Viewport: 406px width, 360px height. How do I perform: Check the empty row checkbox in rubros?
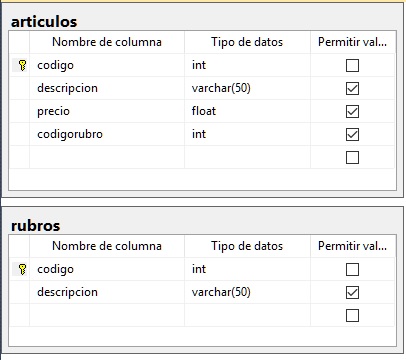pos(352,315)
